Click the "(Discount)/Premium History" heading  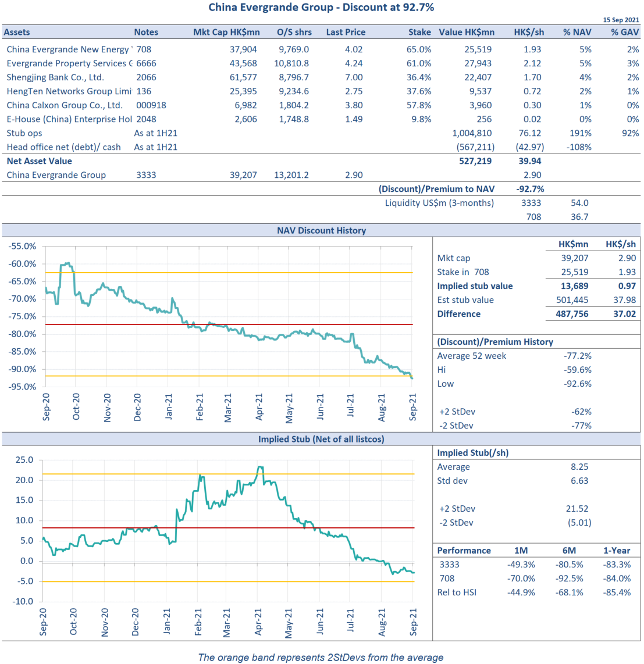[x=495, y=342]
